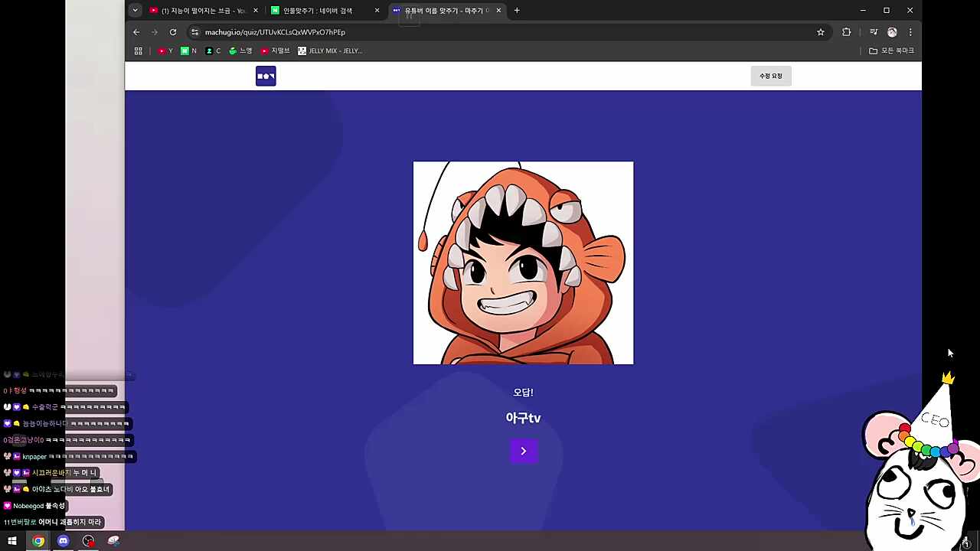The width and height of the screenshot is (980, 551).
Task: Open a new browser tab
Action: (517, 11)
